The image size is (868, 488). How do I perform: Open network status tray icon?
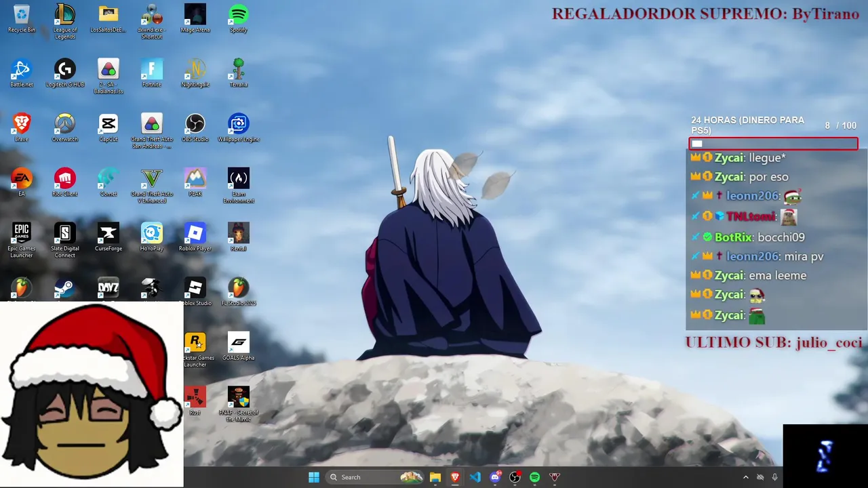(760, 477)
